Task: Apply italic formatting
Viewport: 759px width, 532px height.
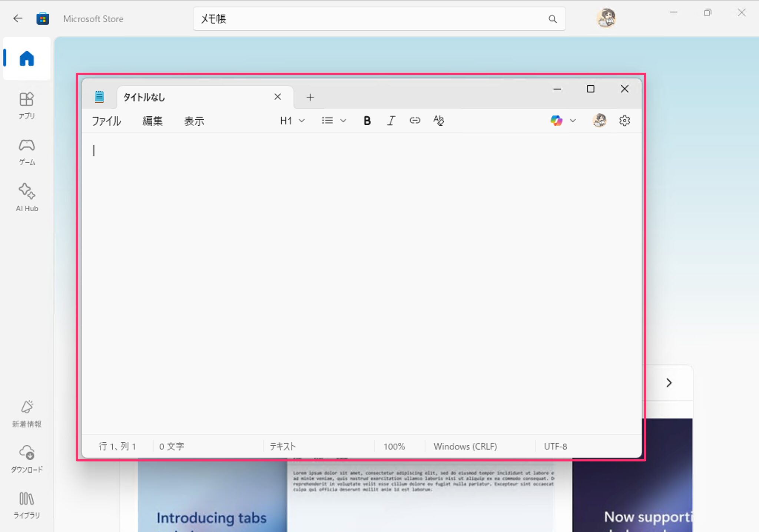Action: coord(391,120)
